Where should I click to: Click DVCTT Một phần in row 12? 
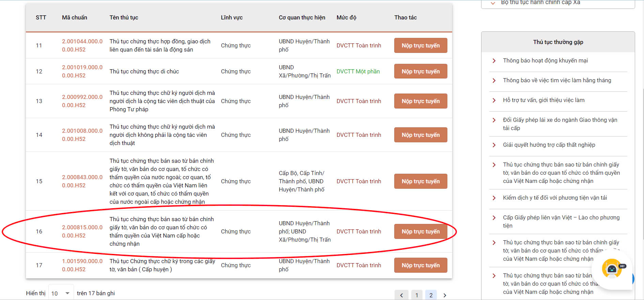358,71
